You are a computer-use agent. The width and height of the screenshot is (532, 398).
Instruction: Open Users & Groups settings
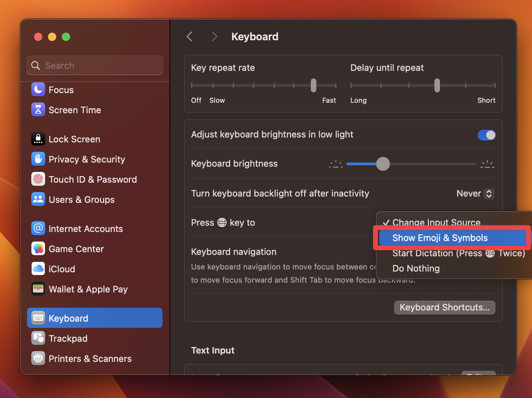click(x=82, y=199)
